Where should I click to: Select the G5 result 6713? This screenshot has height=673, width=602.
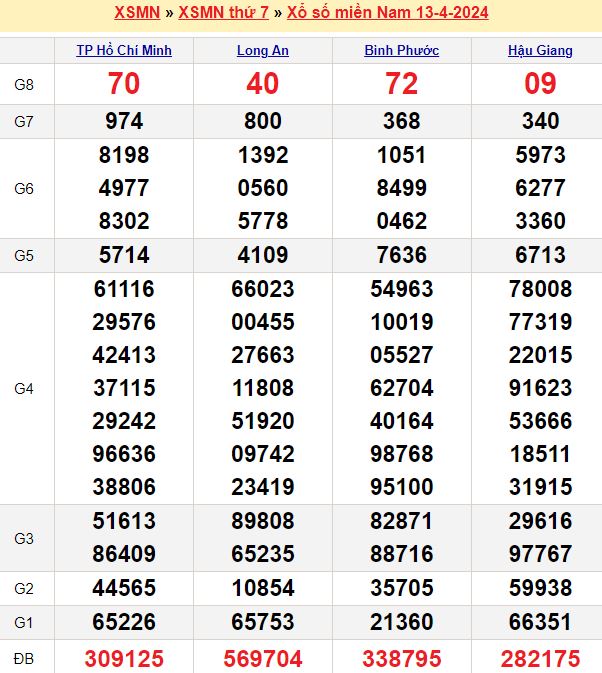click(x=540, y=255)
